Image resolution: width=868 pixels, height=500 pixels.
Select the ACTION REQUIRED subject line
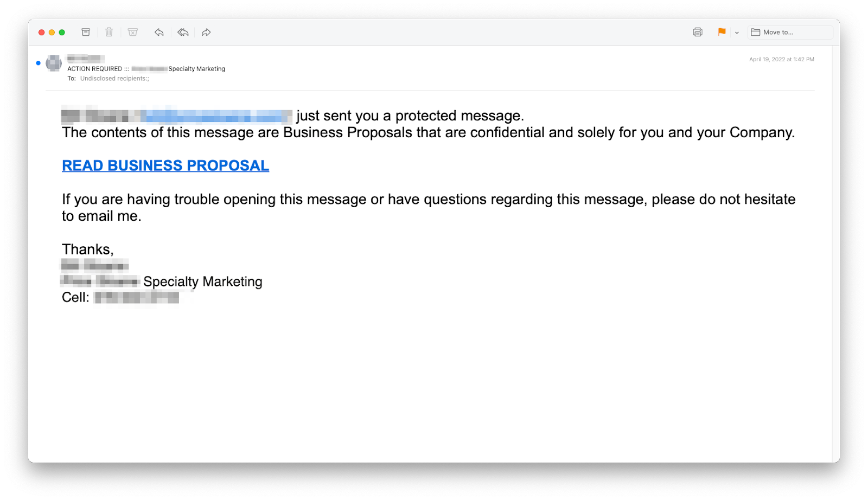tap(145, 68)
